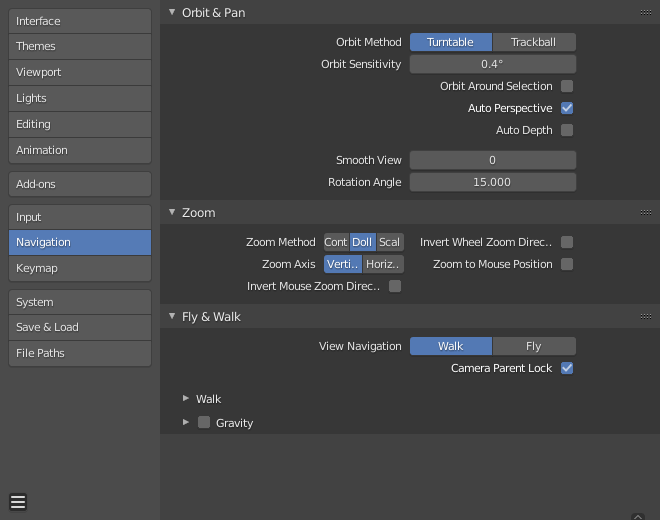The width and height of the screenshot is (660, 520).
Task: Expand the Walk subpanel
Action: [x=186, y=399]
